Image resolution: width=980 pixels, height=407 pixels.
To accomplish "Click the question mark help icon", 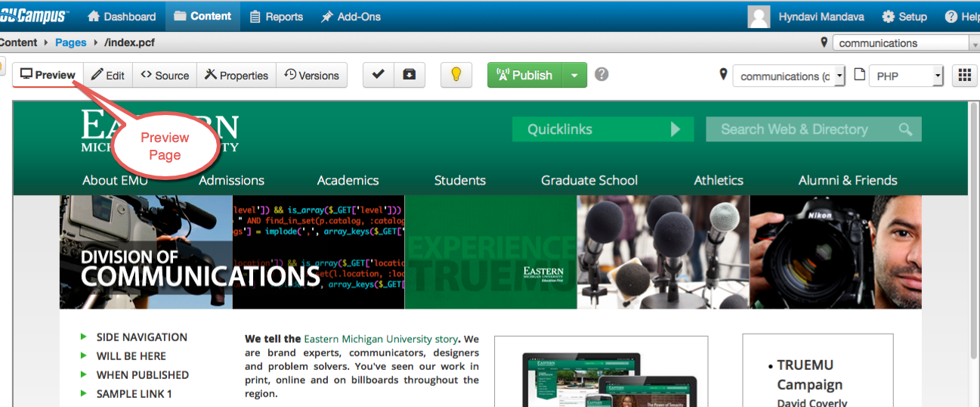I will [601, 74].
